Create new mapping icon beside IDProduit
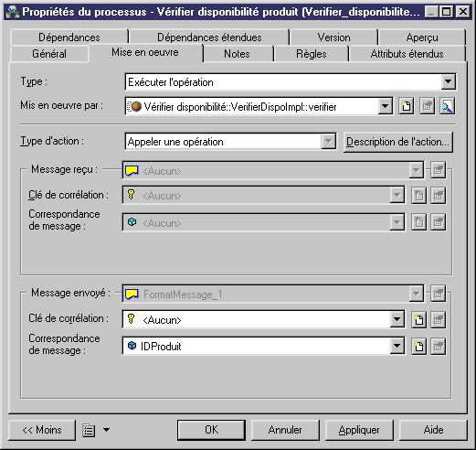 (419, 346)
